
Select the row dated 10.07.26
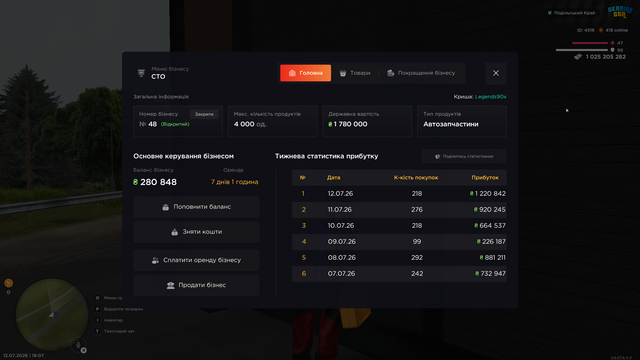click(x=399, y=225)
